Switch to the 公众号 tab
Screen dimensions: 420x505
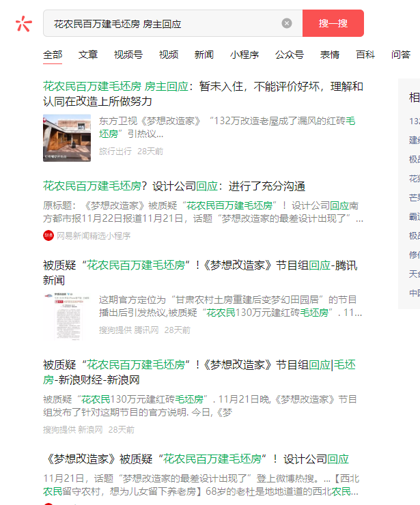coord(290,55)
